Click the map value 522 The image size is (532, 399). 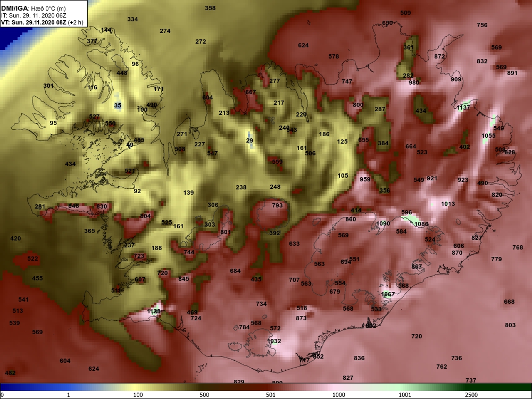coord(32,259)
